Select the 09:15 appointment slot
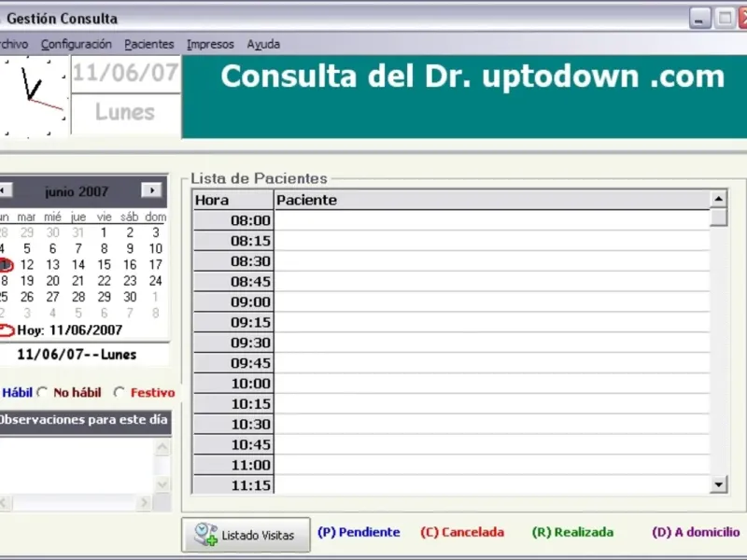The width and height of the screenshot is (747, 560). pos(233,322)
